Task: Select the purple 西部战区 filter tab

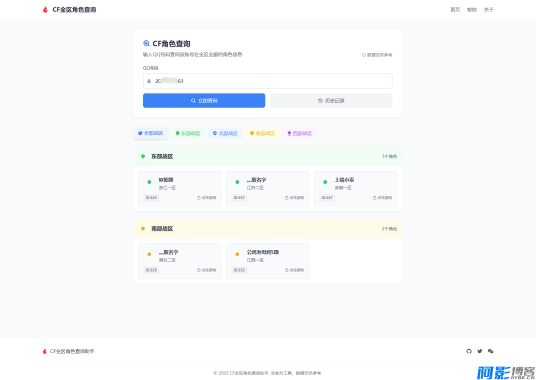Action: pyautogui.click(x=299, y=133)
